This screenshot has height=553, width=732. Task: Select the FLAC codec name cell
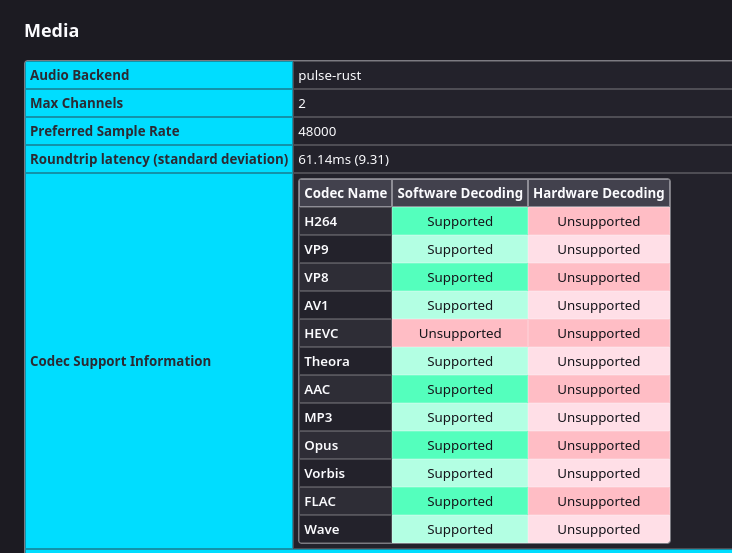click(345, 501)
